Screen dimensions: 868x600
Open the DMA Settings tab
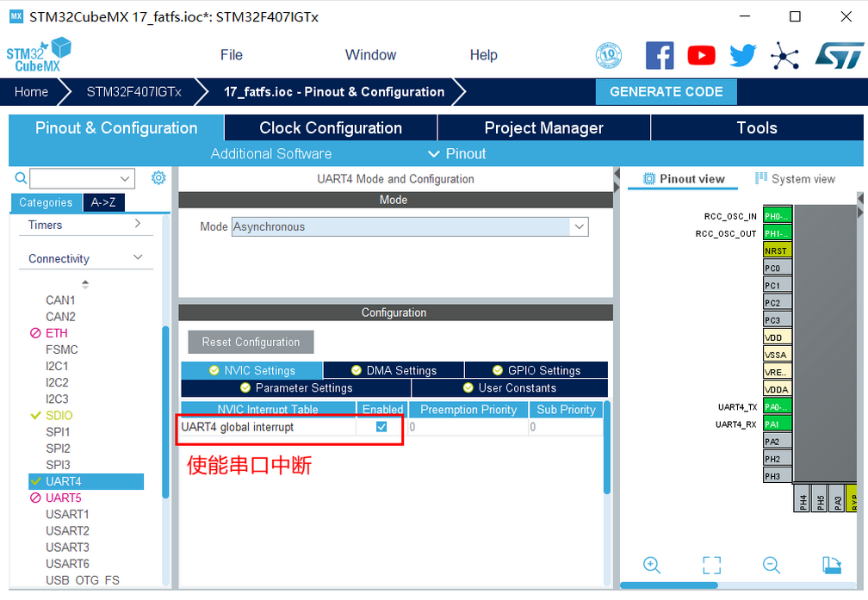click(394, 370)
